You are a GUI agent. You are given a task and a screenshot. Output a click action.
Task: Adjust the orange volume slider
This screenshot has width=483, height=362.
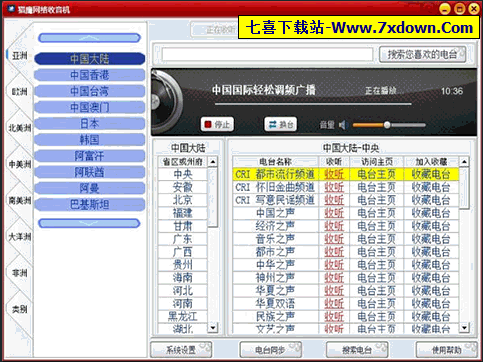tap(389, 125)
